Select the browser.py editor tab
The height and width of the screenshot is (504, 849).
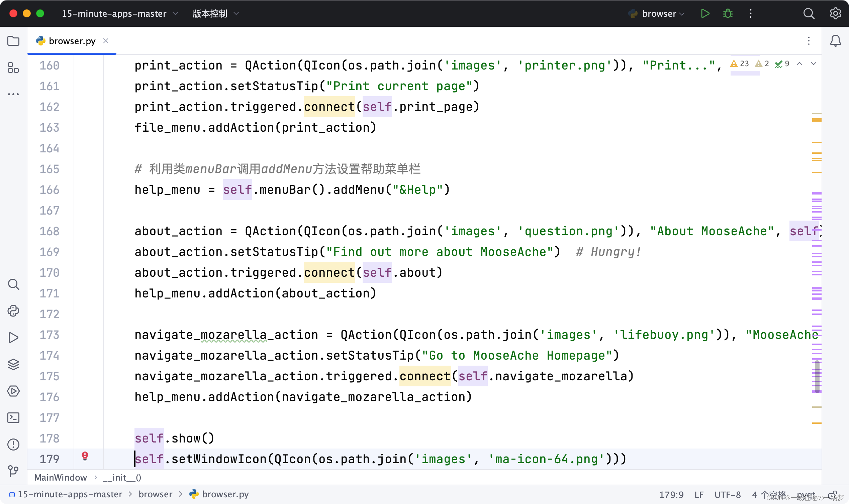72,41
